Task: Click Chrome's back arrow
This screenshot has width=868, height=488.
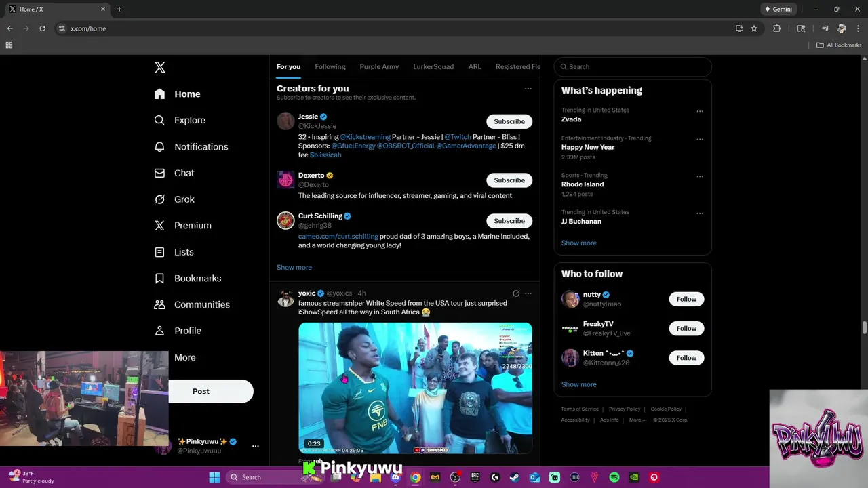Action: [9, 28]
